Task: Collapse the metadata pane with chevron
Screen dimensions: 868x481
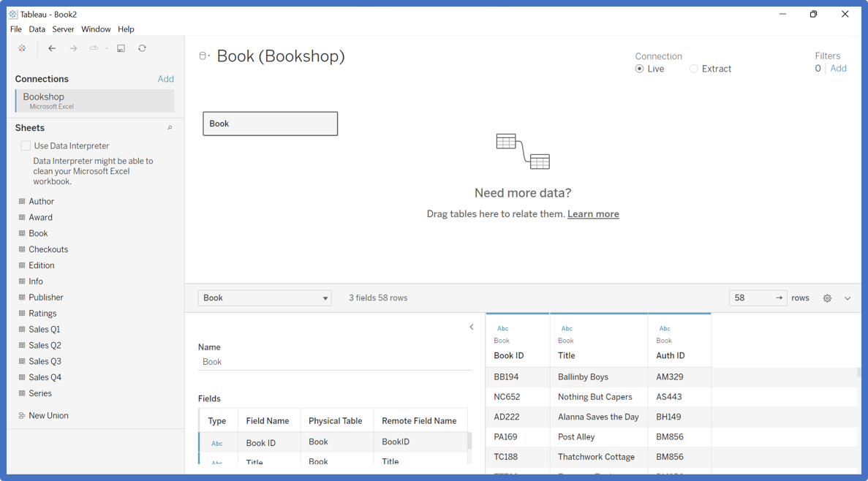Action: tap(472, 327)
